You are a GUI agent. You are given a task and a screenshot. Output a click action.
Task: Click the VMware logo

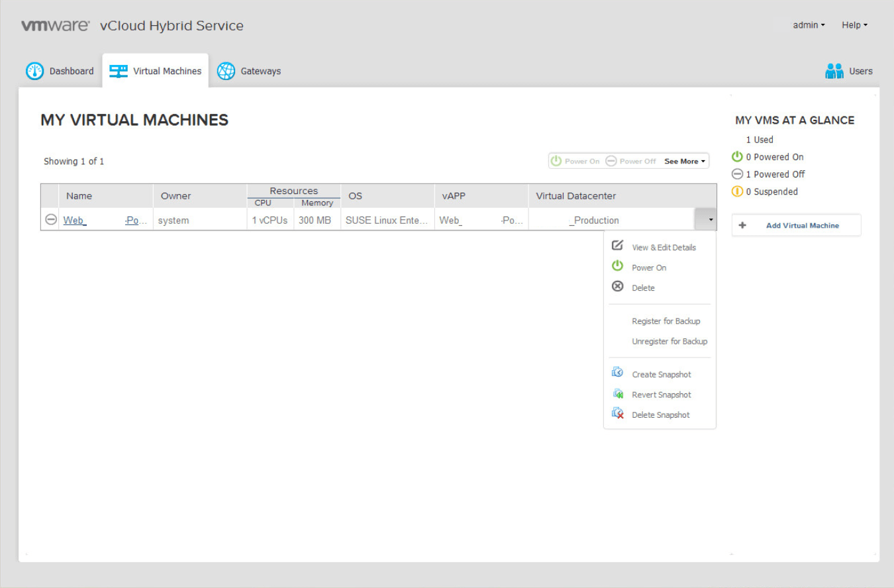56,26
